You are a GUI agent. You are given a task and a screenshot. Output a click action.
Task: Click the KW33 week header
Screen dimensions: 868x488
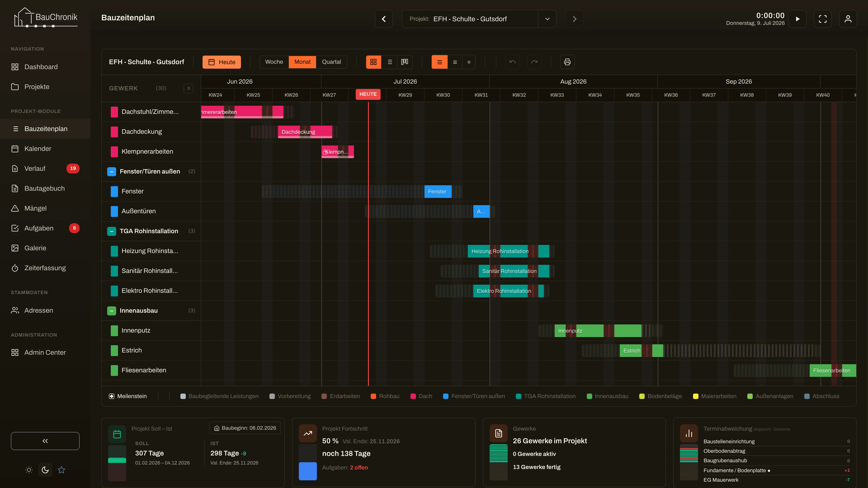pos(557,95)
